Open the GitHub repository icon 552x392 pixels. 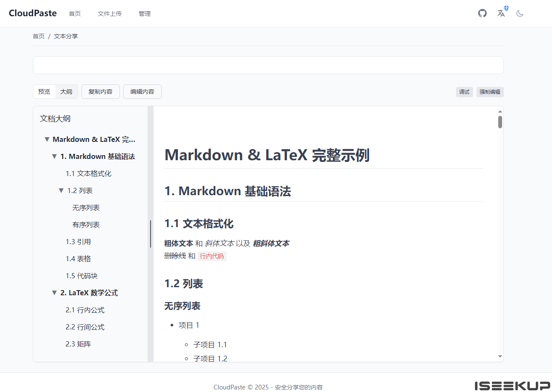coord(482,13)
